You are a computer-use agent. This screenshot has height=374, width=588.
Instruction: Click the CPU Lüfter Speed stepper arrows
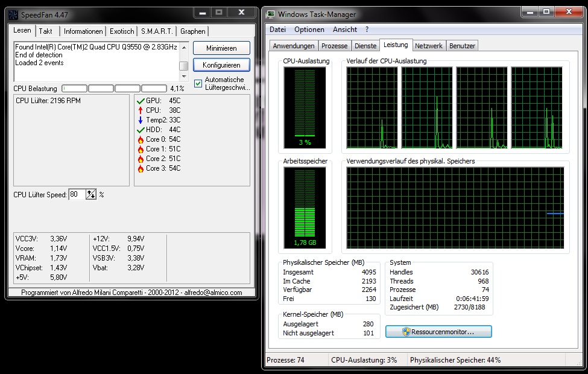coord(91,194)
